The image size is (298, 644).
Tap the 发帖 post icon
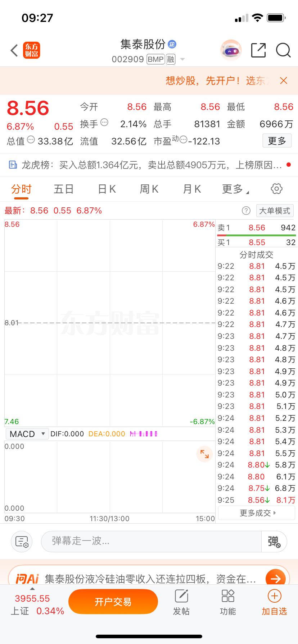tap(181, 602)
